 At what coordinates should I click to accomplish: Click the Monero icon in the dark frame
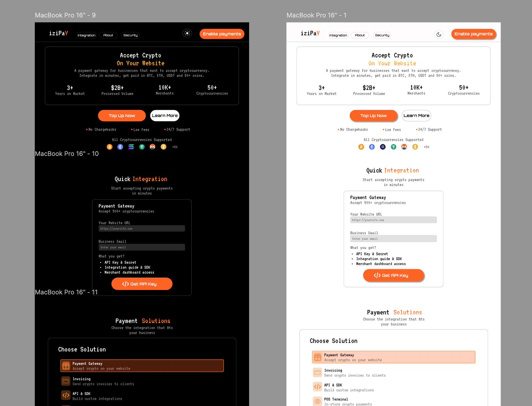point(153,147)
